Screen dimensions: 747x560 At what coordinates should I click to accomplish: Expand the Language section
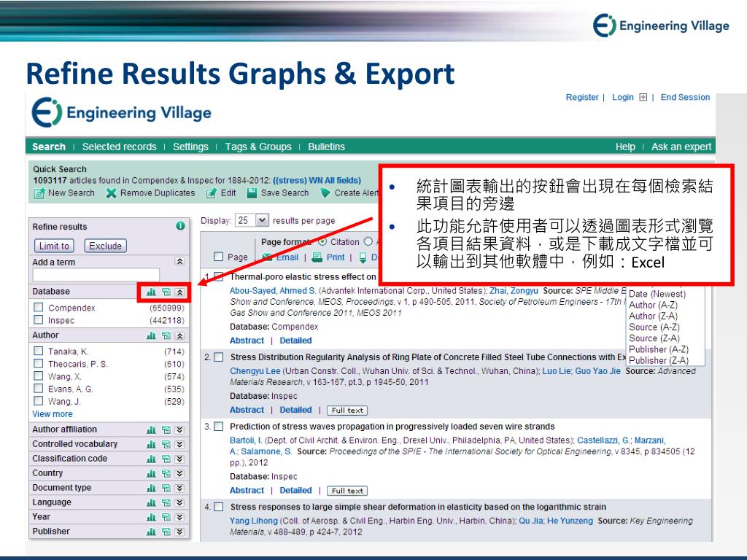[179, 502]
